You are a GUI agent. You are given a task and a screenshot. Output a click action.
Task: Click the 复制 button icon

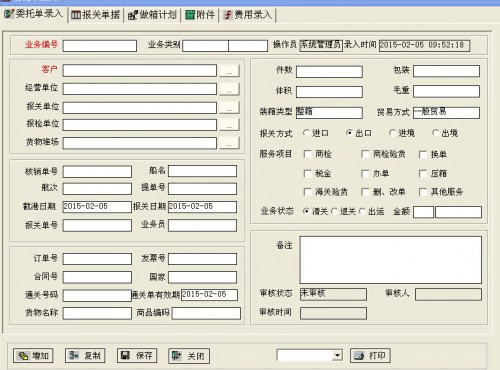[x=74, y=356]
